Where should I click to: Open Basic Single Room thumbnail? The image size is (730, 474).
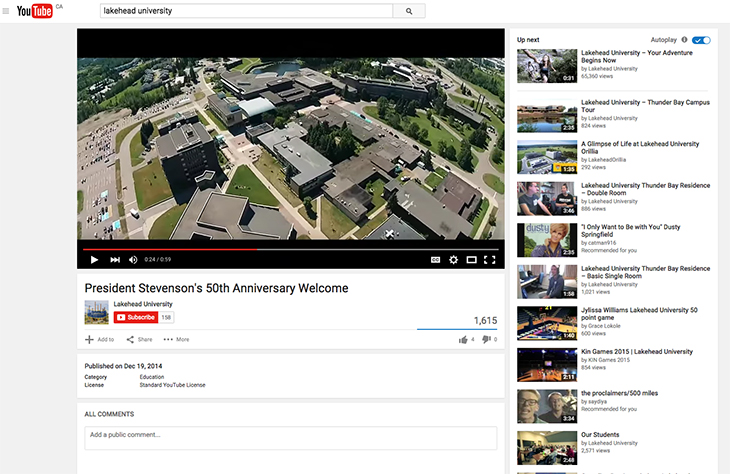pyautogui.click(x=547, y=282)
